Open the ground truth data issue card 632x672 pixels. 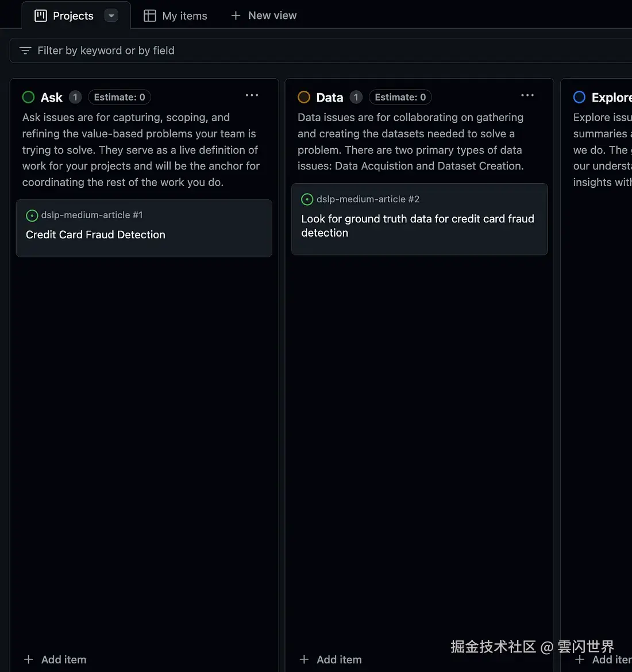(x=418, y=226)
